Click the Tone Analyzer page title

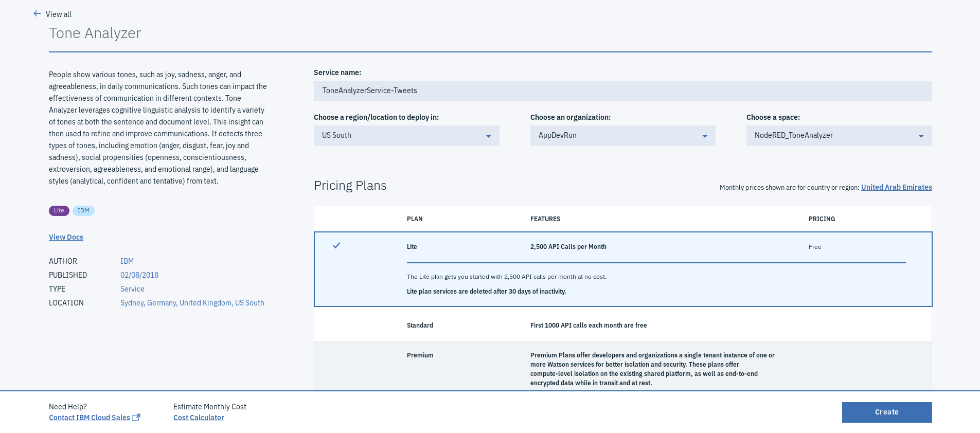point(95,33)
